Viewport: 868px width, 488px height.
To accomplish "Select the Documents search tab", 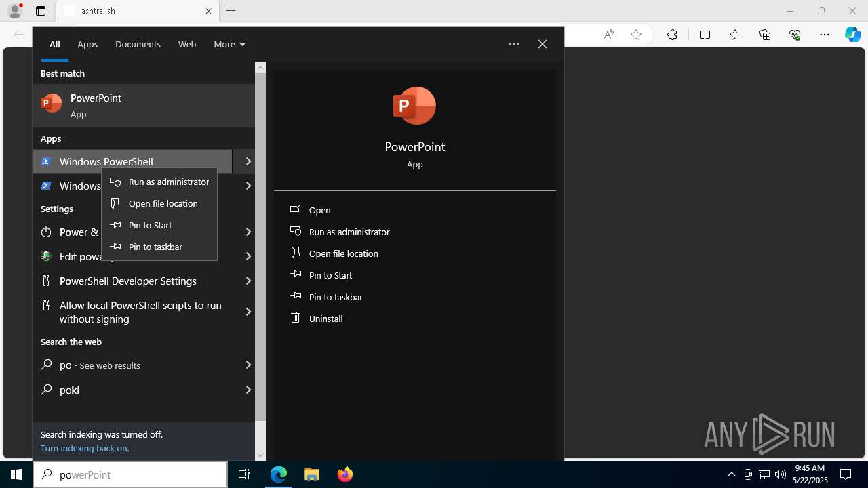I will click(x=138, y=44).
